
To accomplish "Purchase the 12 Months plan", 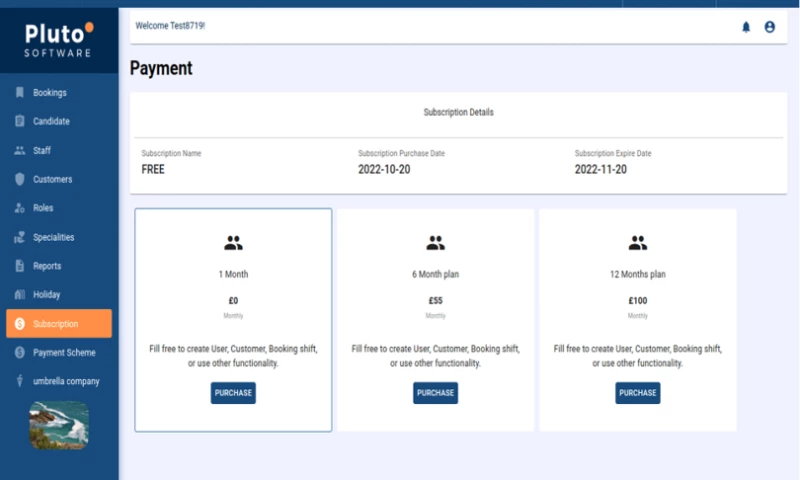I will pyautogui.click(x=638, y=393).
